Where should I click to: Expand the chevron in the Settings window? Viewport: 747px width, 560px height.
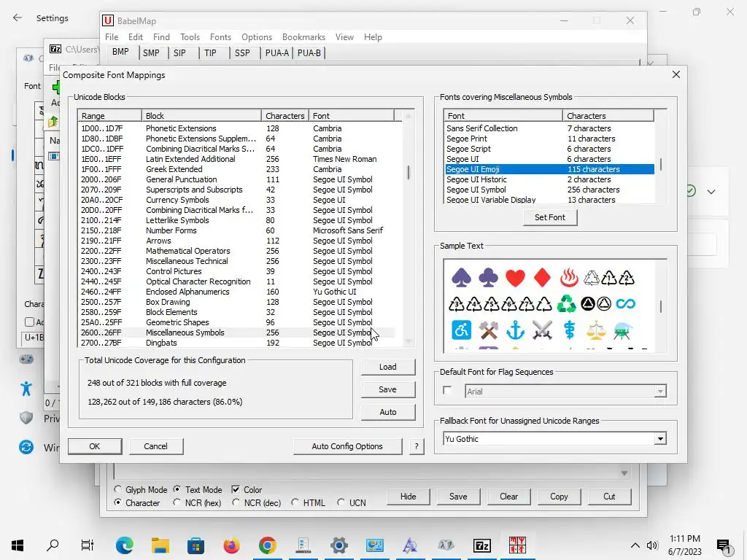711,192
